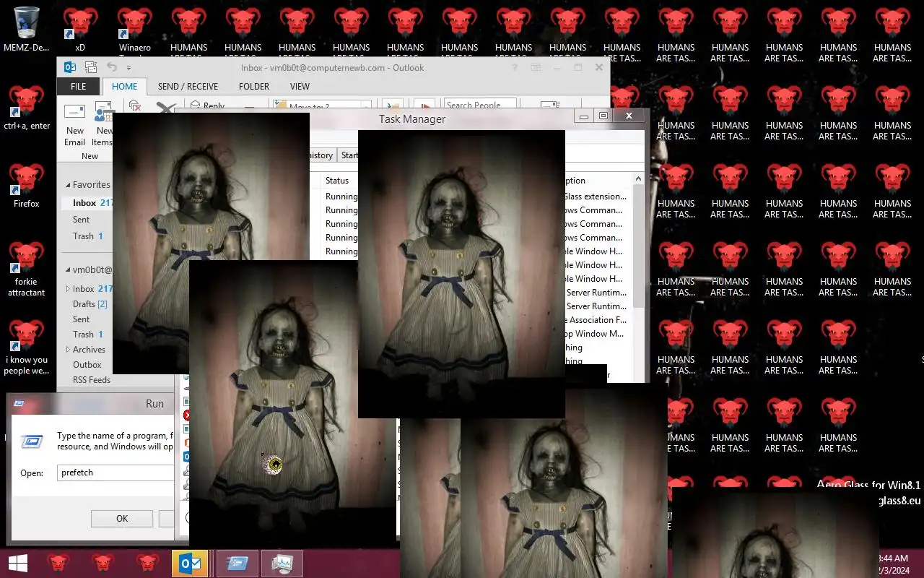
Task: Switch to the App history tab in Task Manager
Action: [x=321, y=155]
